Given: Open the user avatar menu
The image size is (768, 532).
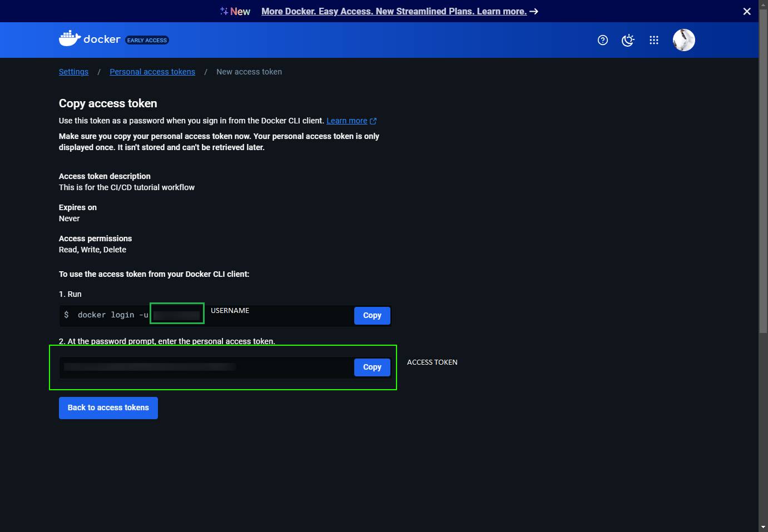Looking at the screenshot, I should point(684,40).
